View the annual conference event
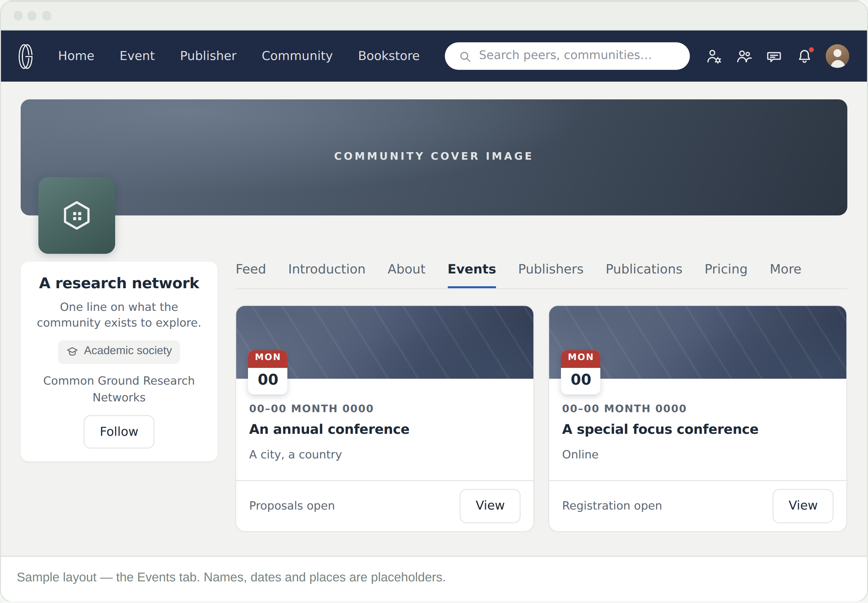The height and width of the screenshot is (603, 868). click(x=490, y=506)
